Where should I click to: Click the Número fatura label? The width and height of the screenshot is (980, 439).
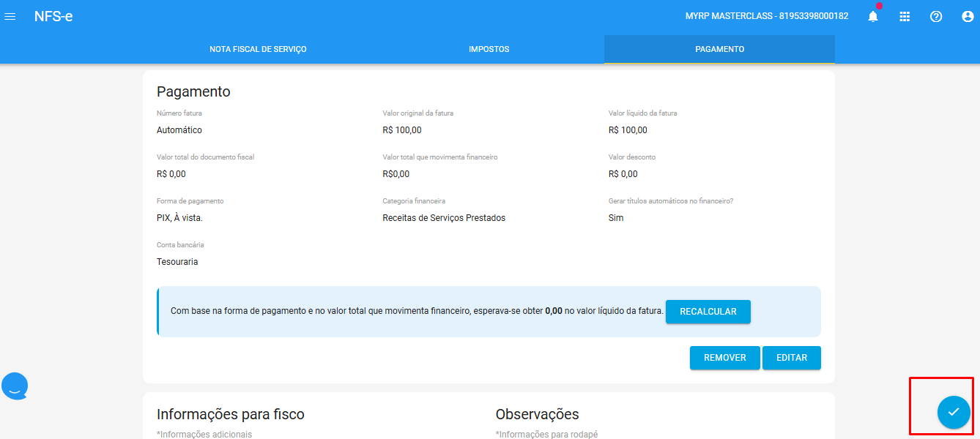[x=179, y=113]
